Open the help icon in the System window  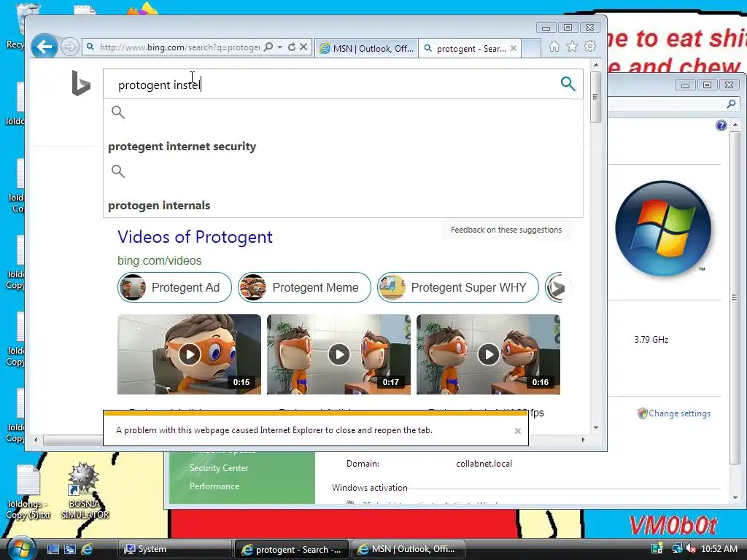[x=721, y=125]
